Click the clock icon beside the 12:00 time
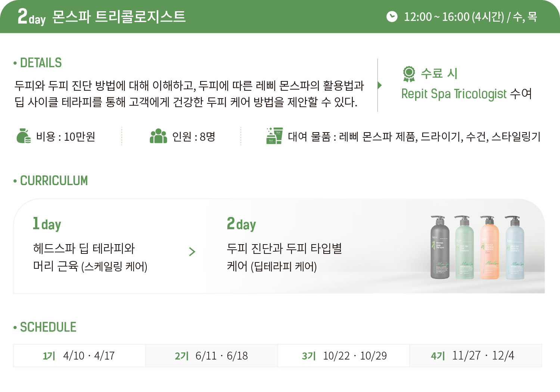Screen dimensions: 560x392 (x=392, y=16)
